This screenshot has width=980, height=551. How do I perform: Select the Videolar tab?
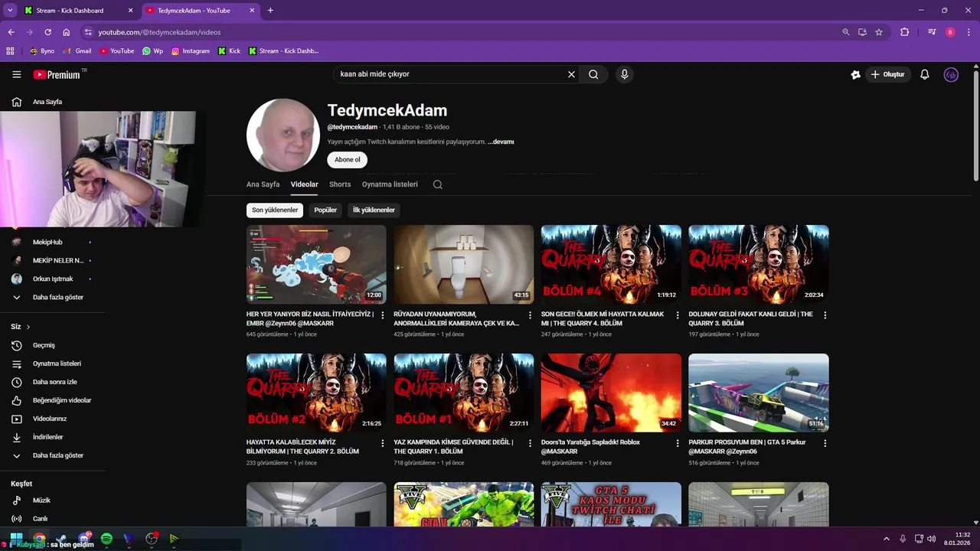coord(304,184)
